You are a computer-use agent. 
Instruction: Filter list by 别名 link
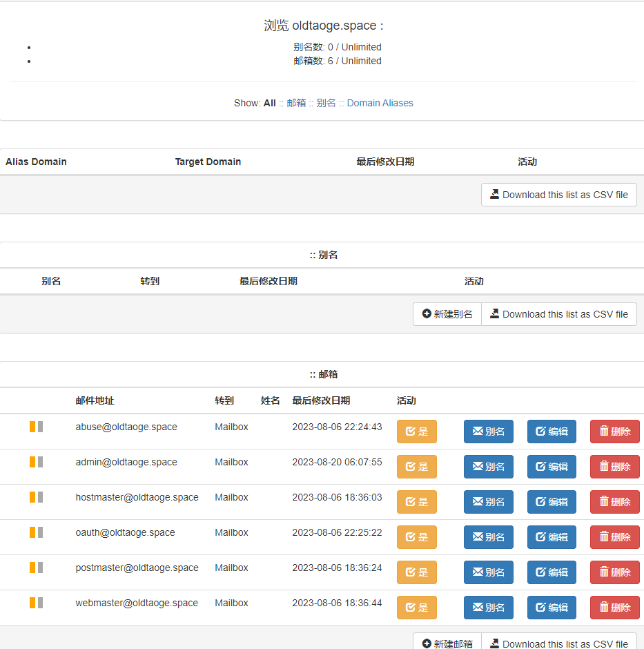[326, 103]
